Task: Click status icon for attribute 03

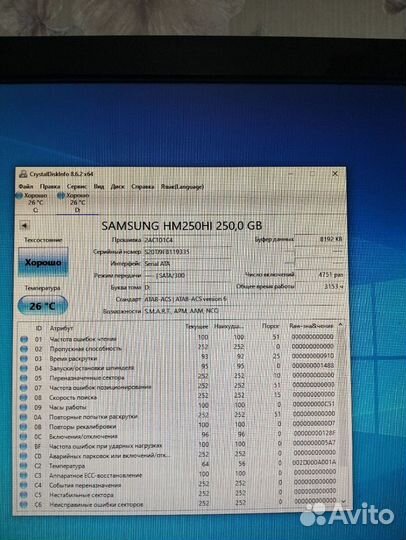Action: 24,359
